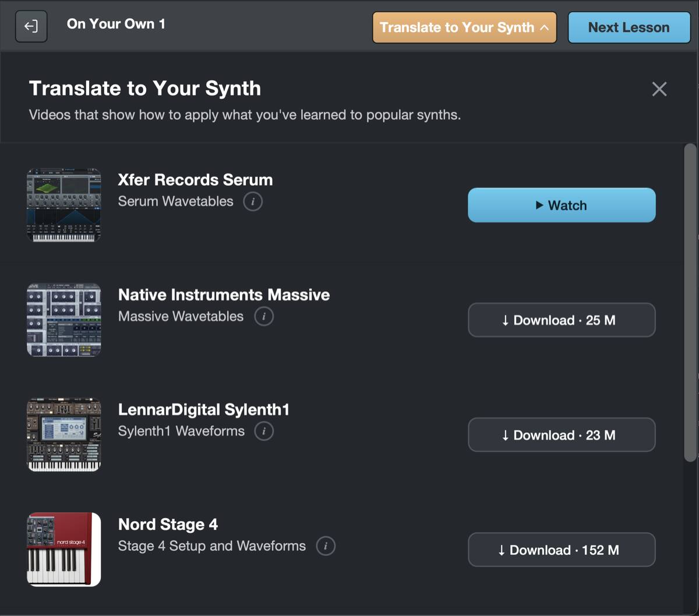The width and height of the screenshot is (699, 616).
Task: Click the exit lesson arrow icon
Action: pyautogui.click(x=31, y=27)
